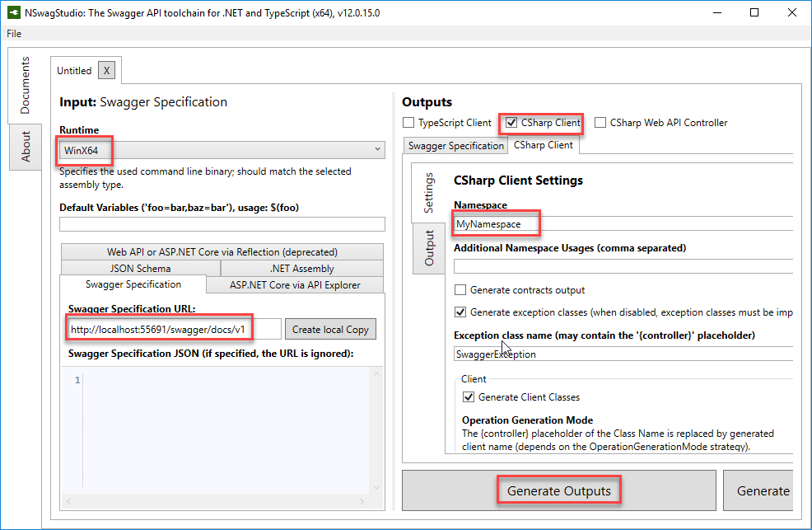The width and height of the screenshot is (812, 530).
Task: Click the Create local Copy button
Action: point(330,329)
